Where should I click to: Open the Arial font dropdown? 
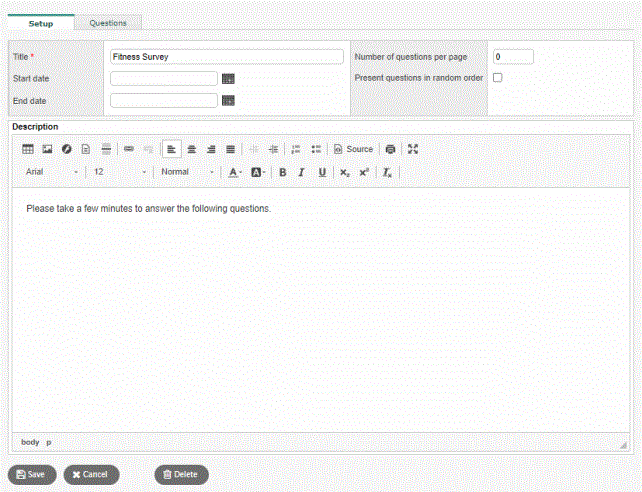coord(52,172)
